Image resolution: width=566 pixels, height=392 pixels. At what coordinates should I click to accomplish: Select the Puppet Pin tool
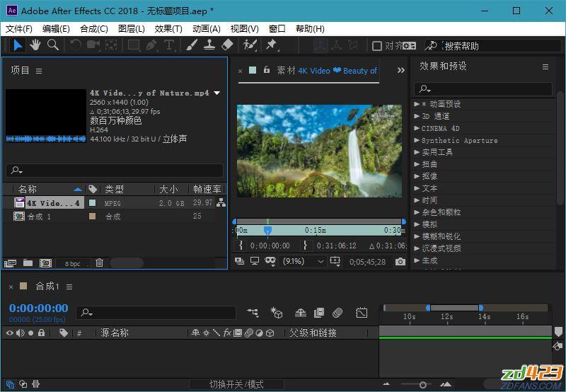tap(271, 45)
